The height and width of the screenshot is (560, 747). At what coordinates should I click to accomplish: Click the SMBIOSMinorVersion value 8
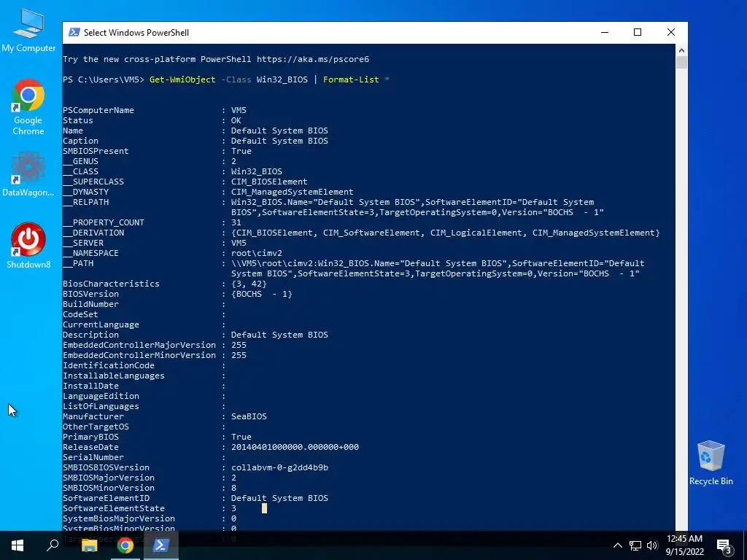click(x=233, y=488)
